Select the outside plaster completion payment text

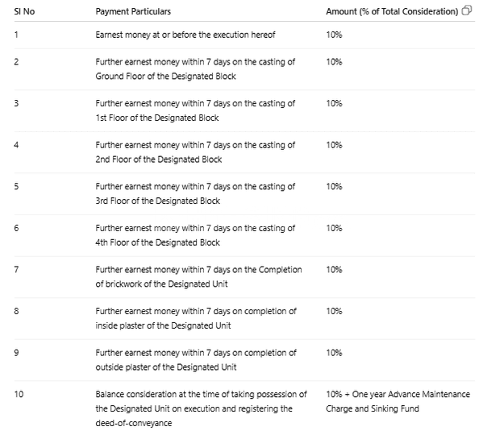(x=196, y=360)
